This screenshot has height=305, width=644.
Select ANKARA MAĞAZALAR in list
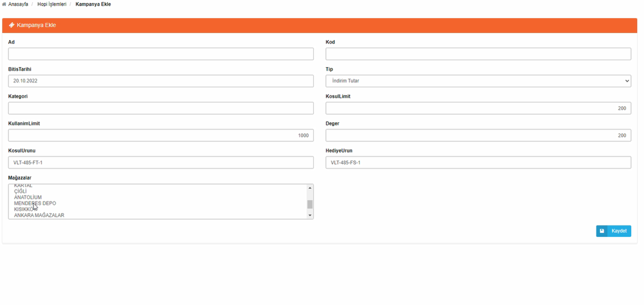[x=39, y=215]
